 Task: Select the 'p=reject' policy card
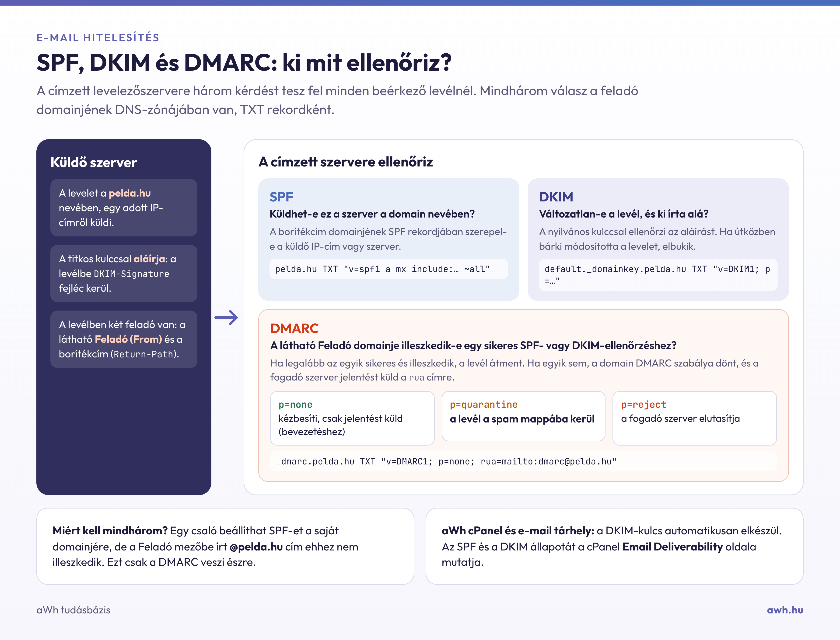click(694, 418)
